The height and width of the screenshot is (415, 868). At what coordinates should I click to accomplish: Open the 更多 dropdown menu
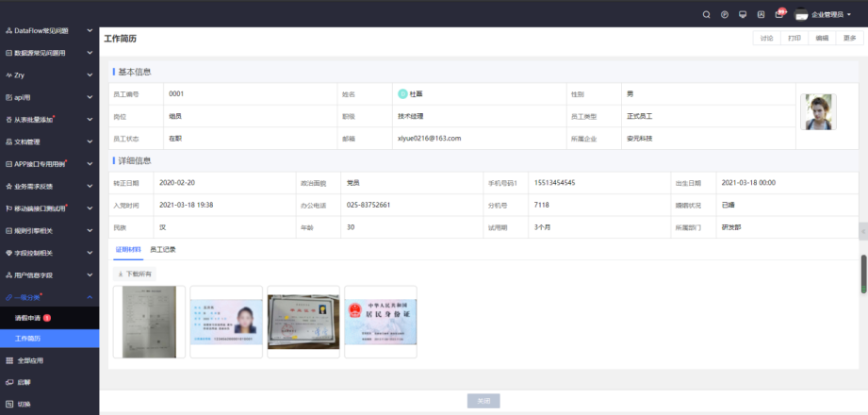coord(851,39)
